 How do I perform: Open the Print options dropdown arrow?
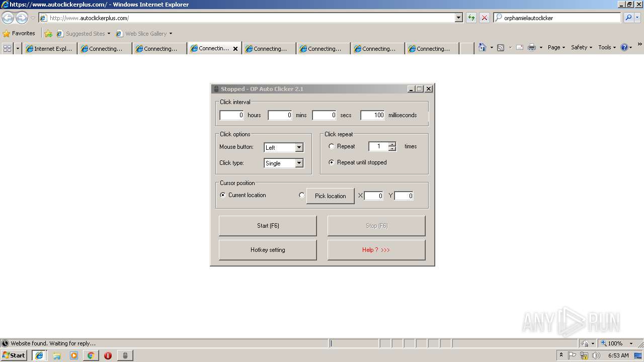point(541,47)
